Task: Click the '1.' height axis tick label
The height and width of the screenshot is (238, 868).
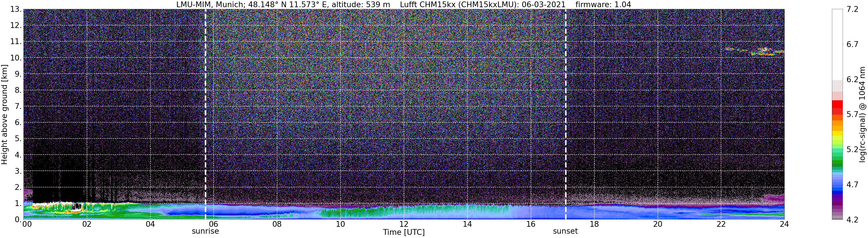Action: click(18, 203)
